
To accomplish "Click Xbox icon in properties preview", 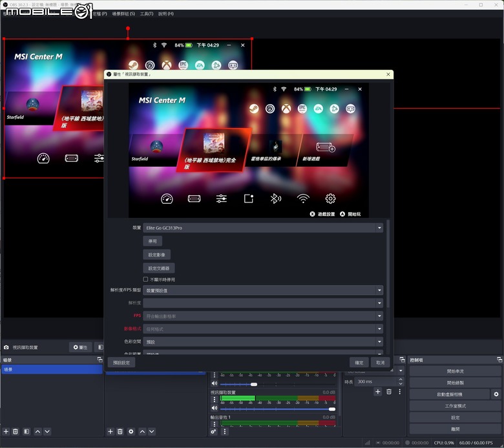I will click(x=286, y=109).
